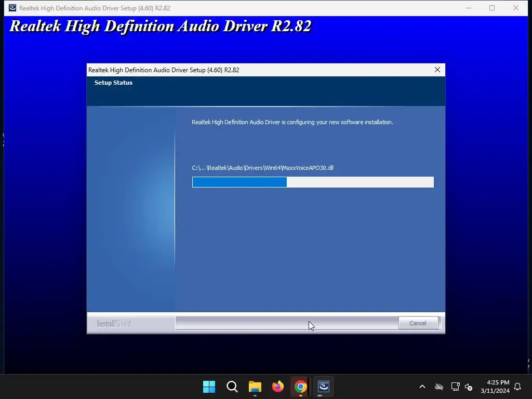Click the Realtek installer icon in outer title bar
Viewport: 532px width, 399px height.
(12, 8)
